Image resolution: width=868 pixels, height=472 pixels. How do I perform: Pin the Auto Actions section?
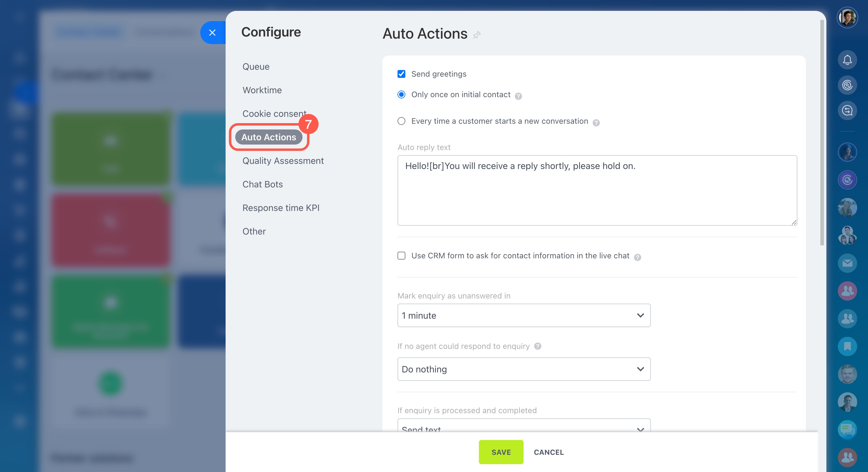477,35
